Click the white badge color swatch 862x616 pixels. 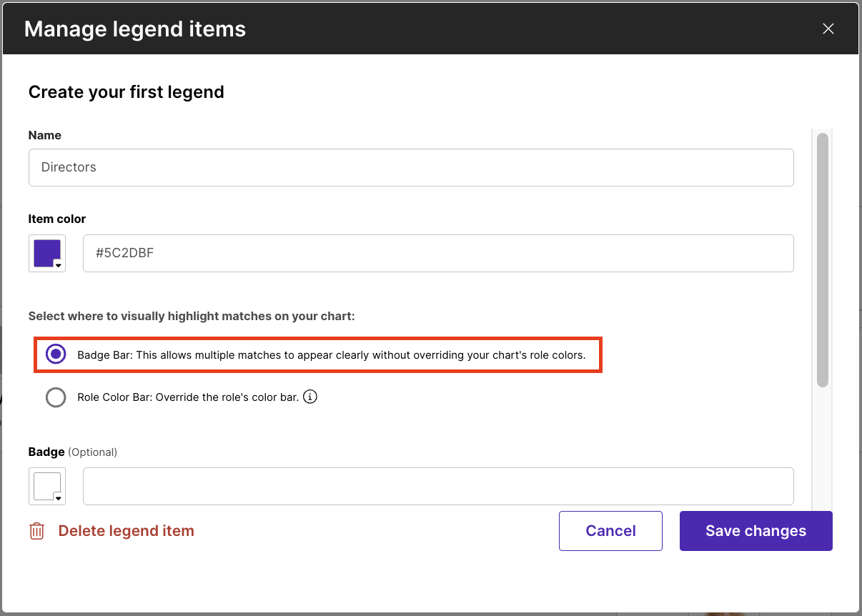46,486
